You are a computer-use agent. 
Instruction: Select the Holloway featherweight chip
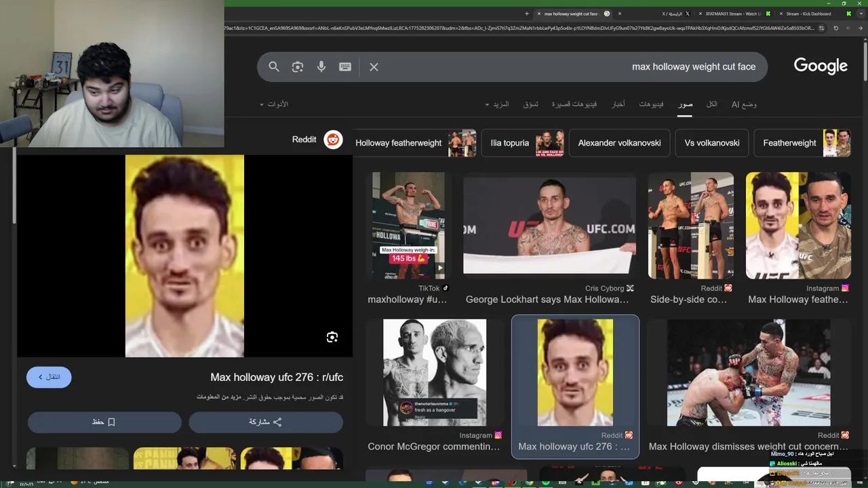click(415, 143)
